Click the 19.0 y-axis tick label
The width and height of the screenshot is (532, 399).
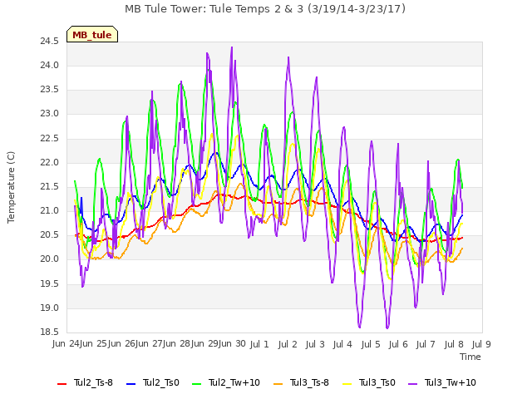(50, 308)
